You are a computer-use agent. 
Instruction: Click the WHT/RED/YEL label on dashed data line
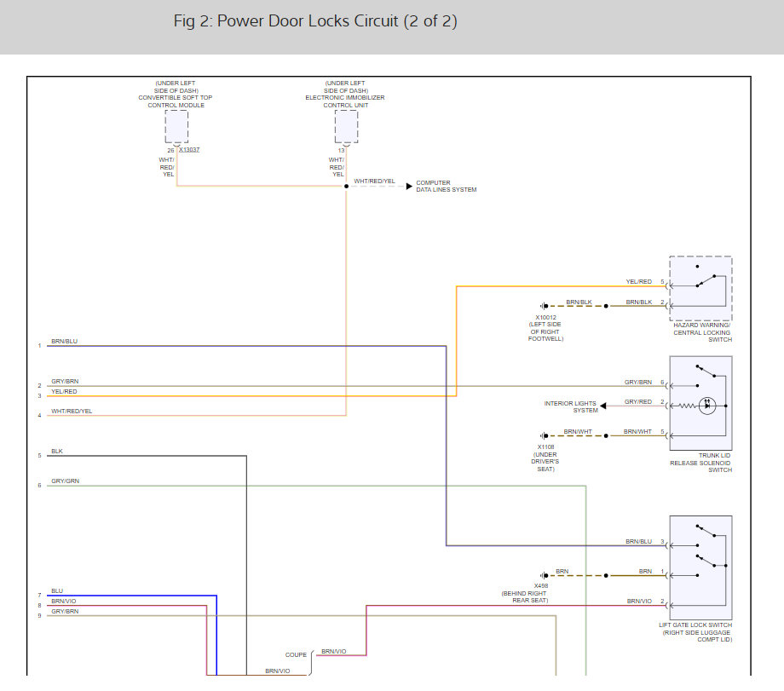(374, 181)
